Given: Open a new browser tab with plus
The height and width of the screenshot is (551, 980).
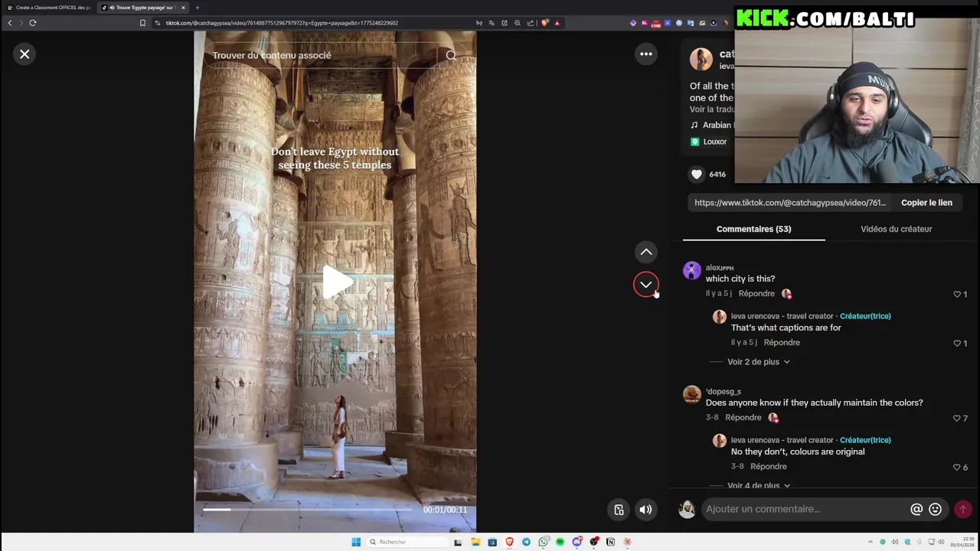Looking at the screenshot, I should pyautogui.click(x=197, y=8).
